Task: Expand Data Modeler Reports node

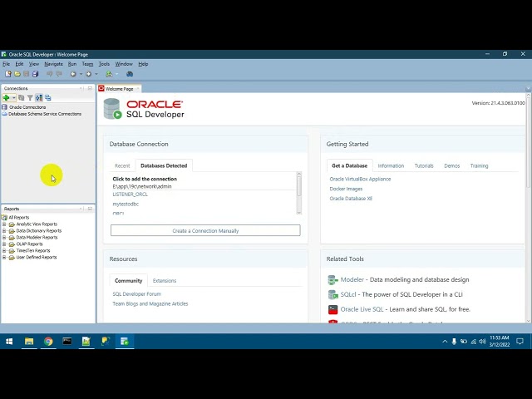Action: [x=4, y=237]
